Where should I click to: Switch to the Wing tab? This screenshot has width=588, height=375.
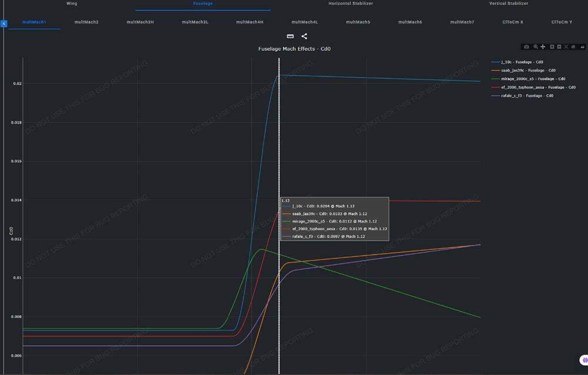pyautogui.click(x=72, y=4)
